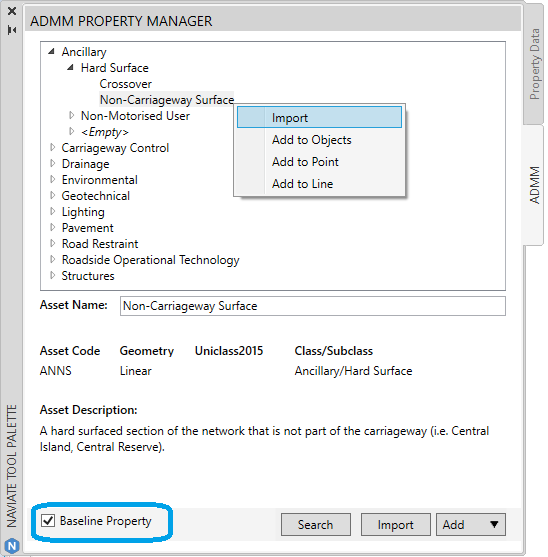Toggle the Baseline Property checkbox
Viewport: 548px width, 557px height.
coord(48,521)
